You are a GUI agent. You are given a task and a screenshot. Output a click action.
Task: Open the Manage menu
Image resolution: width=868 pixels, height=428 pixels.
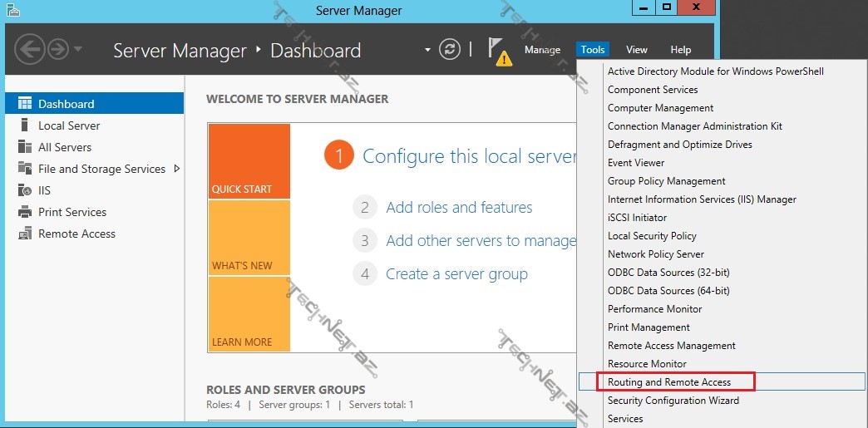542,50
